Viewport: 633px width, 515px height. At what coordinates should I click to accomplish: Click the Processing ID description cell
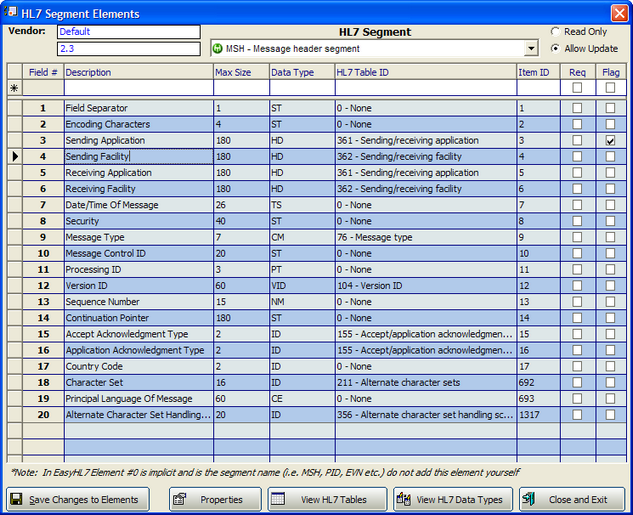tap(139, 269)
